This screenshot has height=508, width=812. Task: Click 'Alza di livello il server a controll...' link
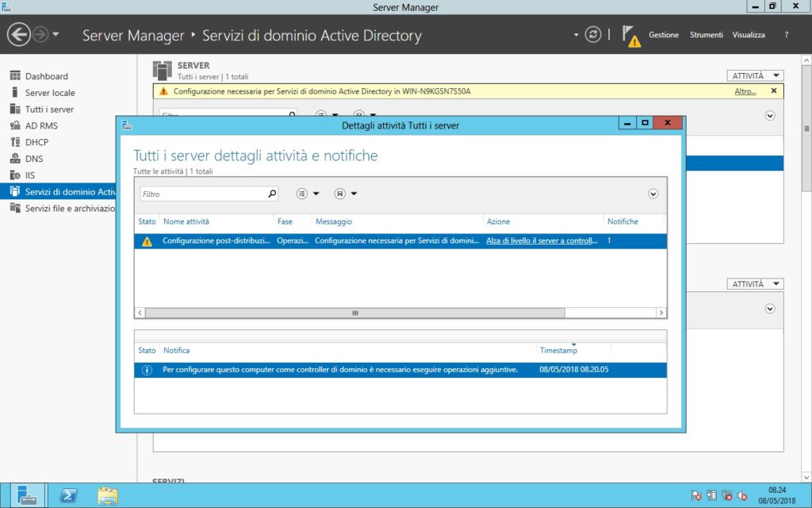(x=542, y=241)
